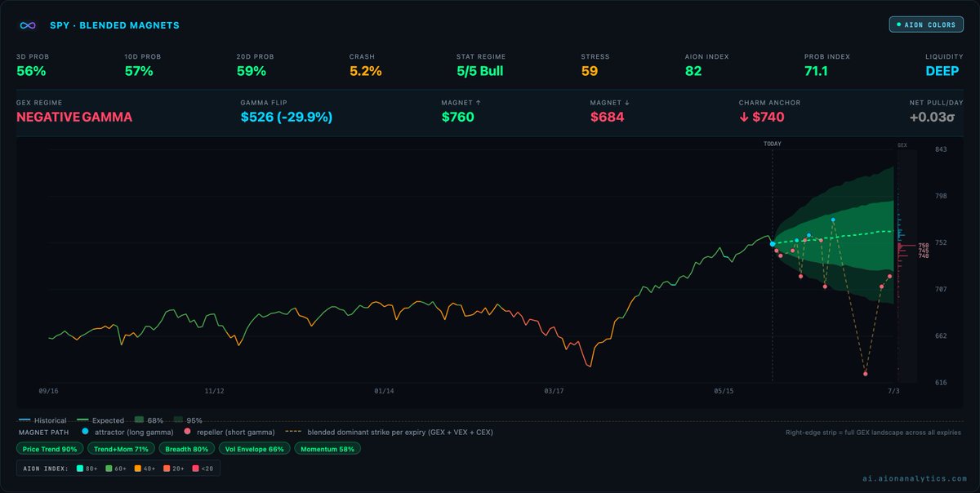This screenshot has width=980, height=493.
Task: Click the 662 price axis label
Action: [x=941, y=335]
